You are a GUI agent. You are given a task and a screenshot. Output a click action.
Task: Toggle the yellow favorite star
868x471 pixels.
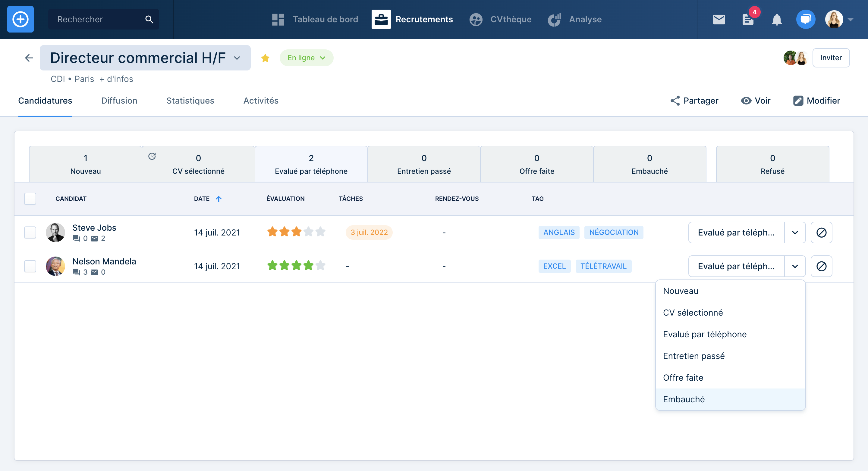click(x=265, y=58)
